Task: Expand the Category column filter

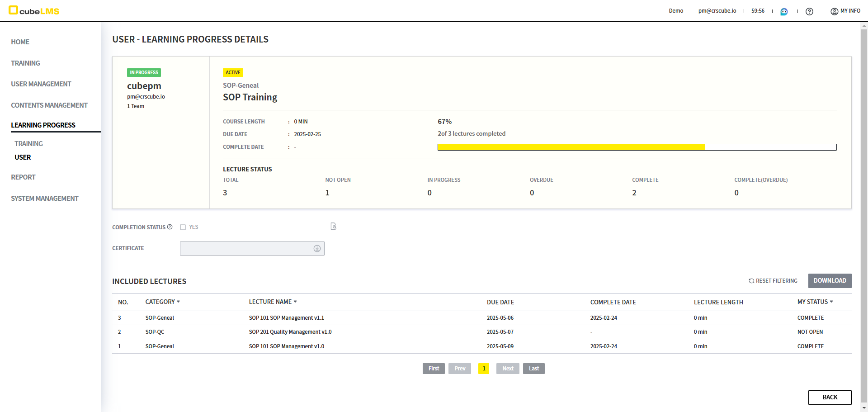Action: pyautogui.click(x=179, y=302)
